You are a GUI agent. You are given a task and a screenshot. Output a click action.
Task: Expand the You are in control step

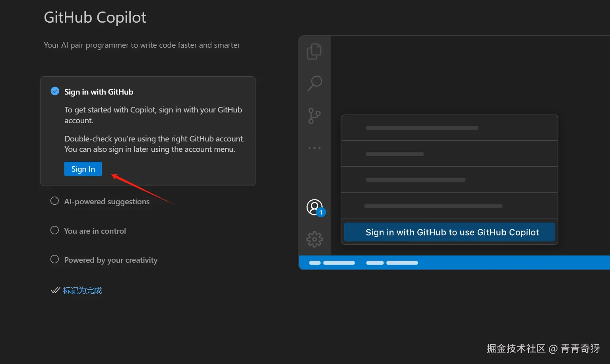click(x=95, y=231)
